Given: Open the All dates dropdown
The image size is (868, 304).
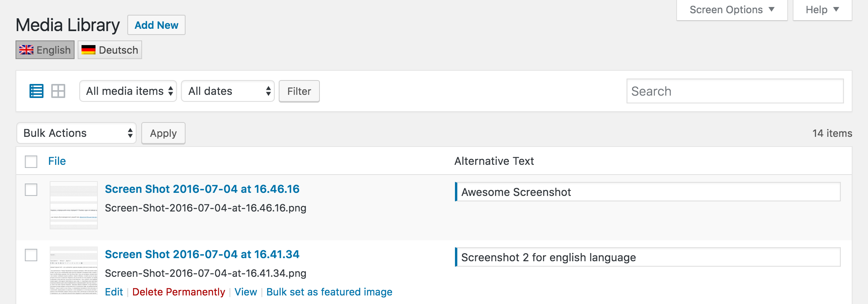Looking at the screenshot, I should tap(228, 91).
